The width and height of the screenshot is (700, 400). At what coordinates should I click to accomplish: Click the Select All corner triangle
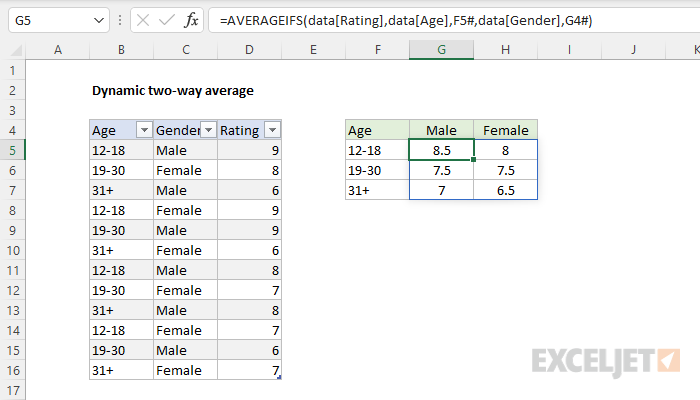coord(12,50)
